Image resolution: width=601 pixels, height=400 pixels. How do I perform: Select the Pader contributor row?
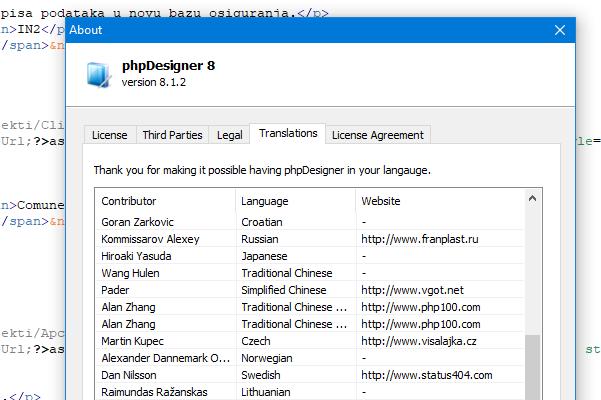click(309, 290)
